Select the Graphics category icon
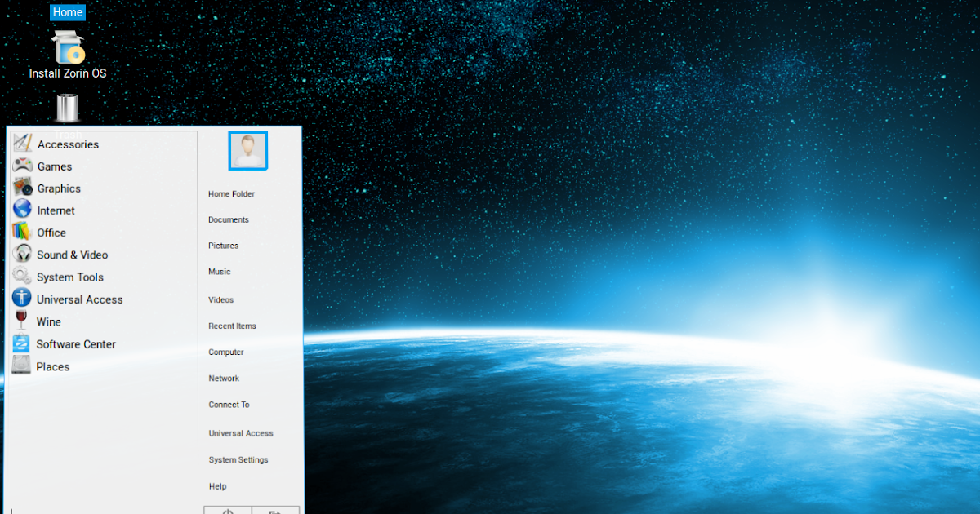This screenshot has height=514, width=980. pyautogui.click(x=21, y=187)
